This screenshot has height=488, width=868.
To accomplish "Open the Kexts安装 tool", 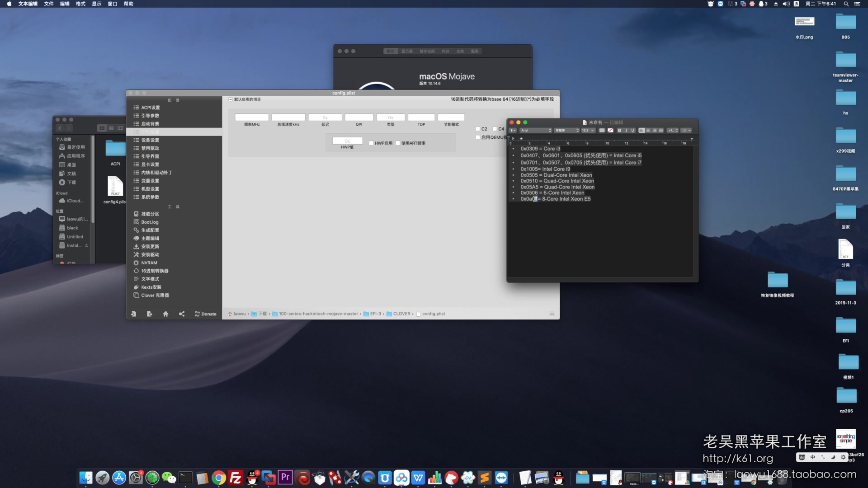I will [151, 287].
